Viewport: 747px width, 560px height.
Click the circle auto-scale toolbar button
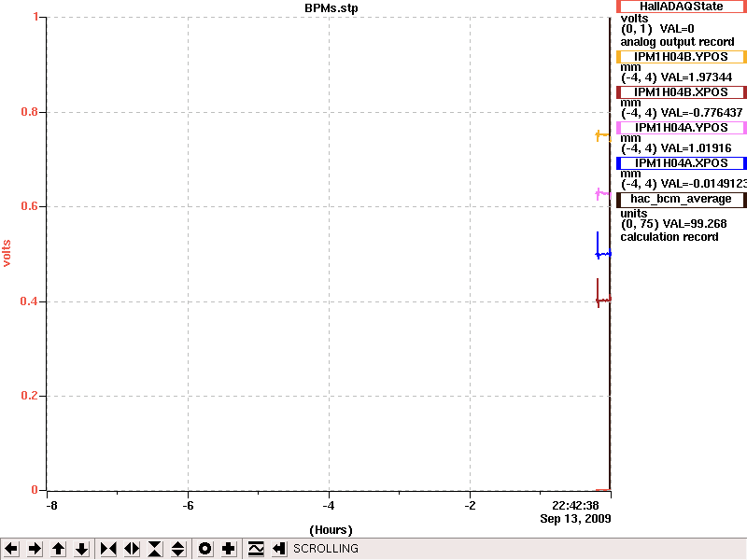[204, 549]
